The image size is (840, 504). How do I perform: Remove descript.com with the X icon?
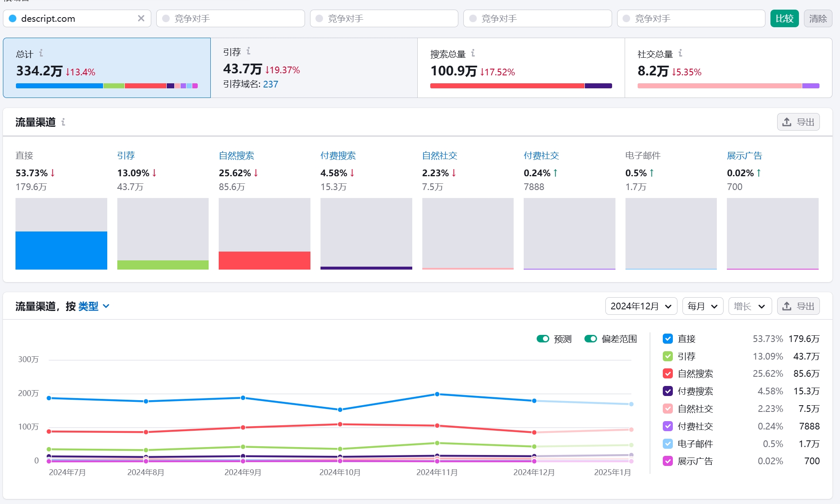pyautogui.click(x=141, y=18)
